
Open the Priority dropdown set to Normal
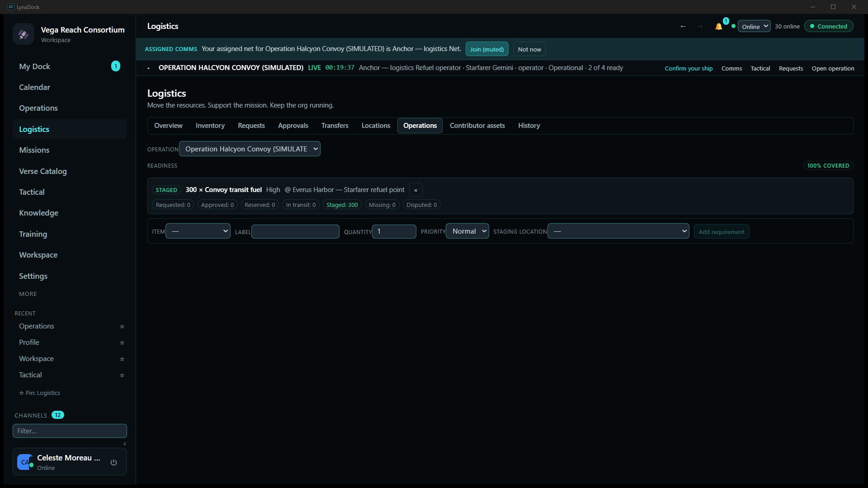click(467, 231)
